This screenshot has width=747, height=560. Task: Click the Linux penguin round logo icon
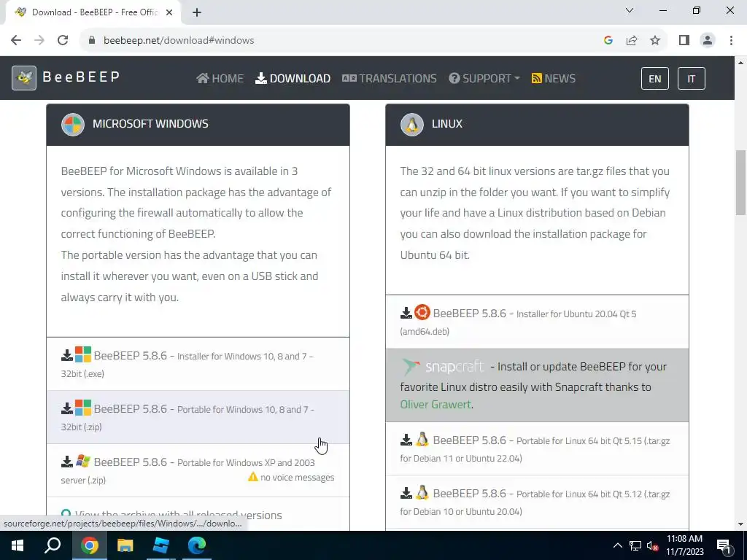coord(412,125)
